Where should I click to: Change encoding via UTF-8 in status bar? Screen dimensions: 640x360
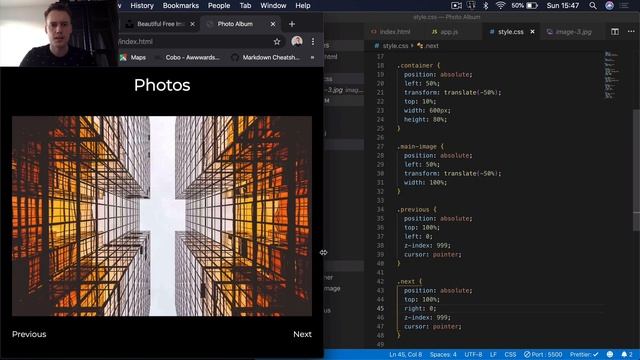tap(473, 354)
